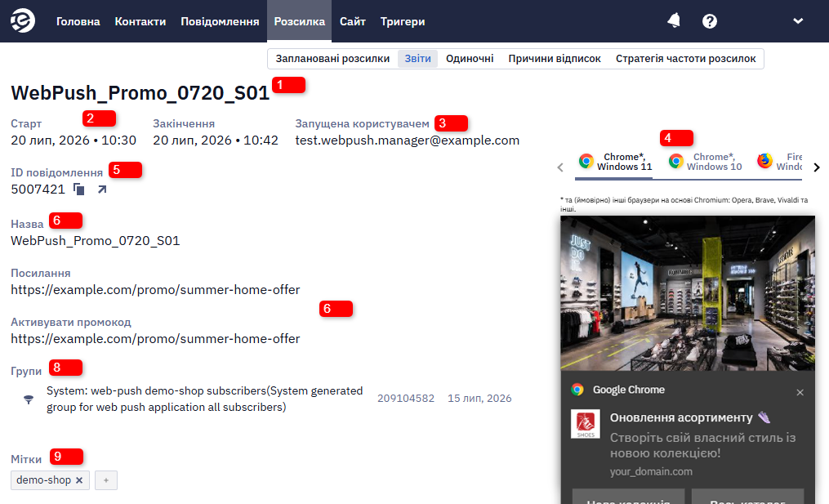
Task: Expand the account dropdown chevron
Action: pyautogui.click(x=798, y=21)
